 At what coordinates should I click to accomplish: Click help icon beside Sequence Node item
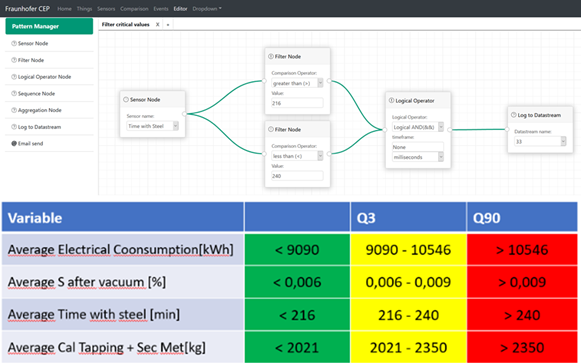14,93
